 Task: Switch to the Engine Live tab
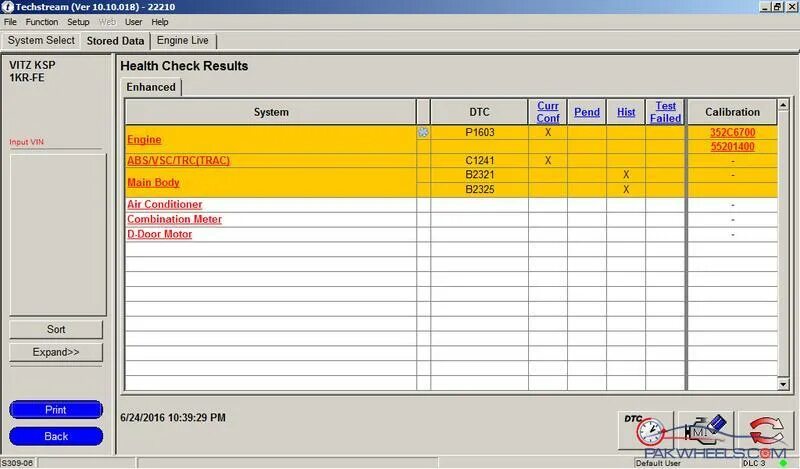[x=183, y=40]
